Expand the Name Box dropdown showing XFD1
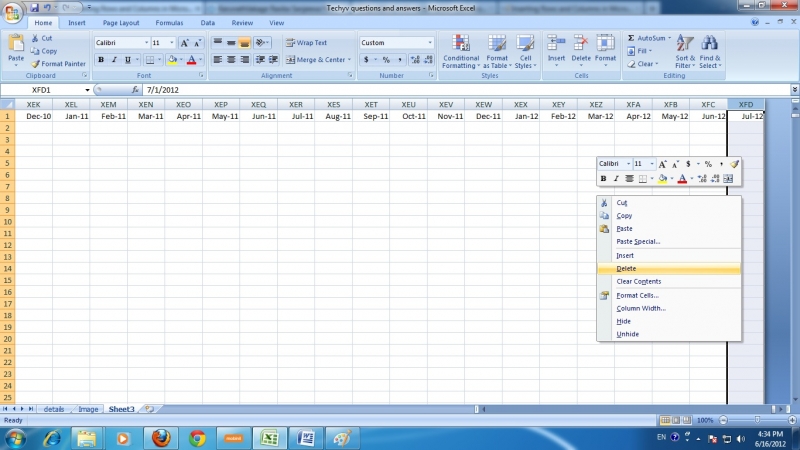The image size is (800, 450). pyautogui.click(x=87, y=90)
